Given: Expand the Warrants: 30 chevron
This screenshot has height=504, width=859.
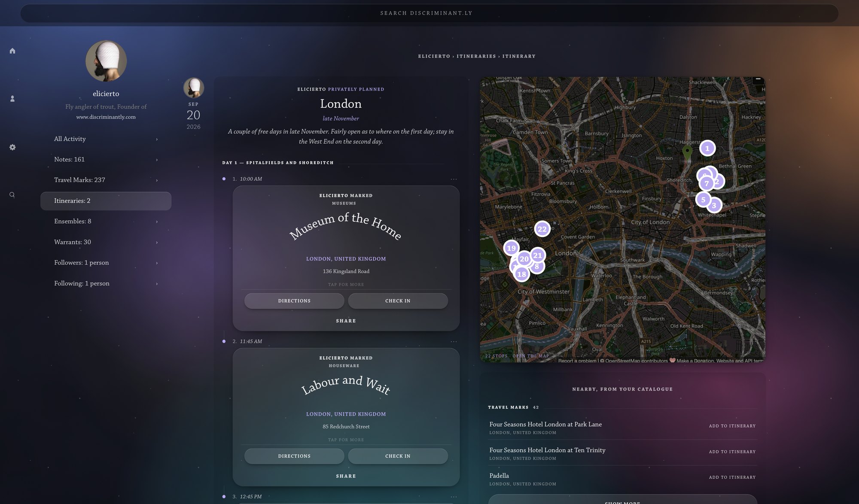Looking at the screenshot, I should (x=157, y=242).
